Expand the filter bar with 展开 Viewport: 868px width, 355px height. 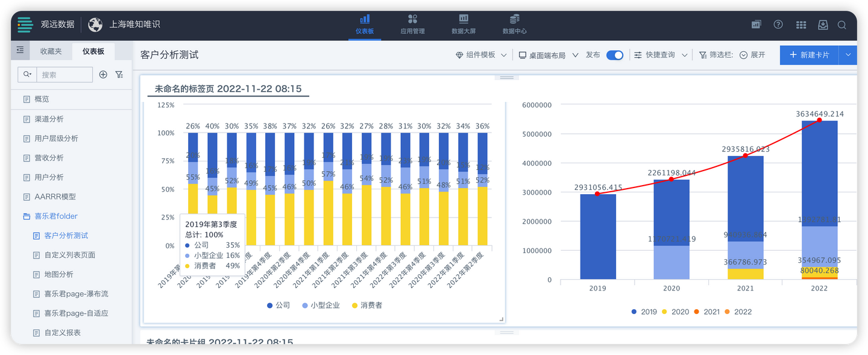click(752, 55)
